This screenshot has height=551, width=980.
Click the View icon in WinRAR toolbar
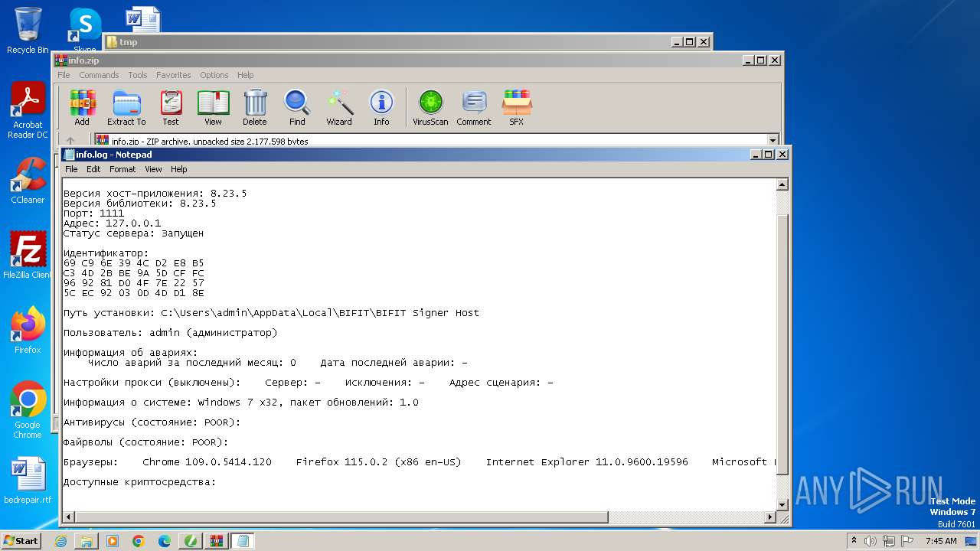click(213, 107)
